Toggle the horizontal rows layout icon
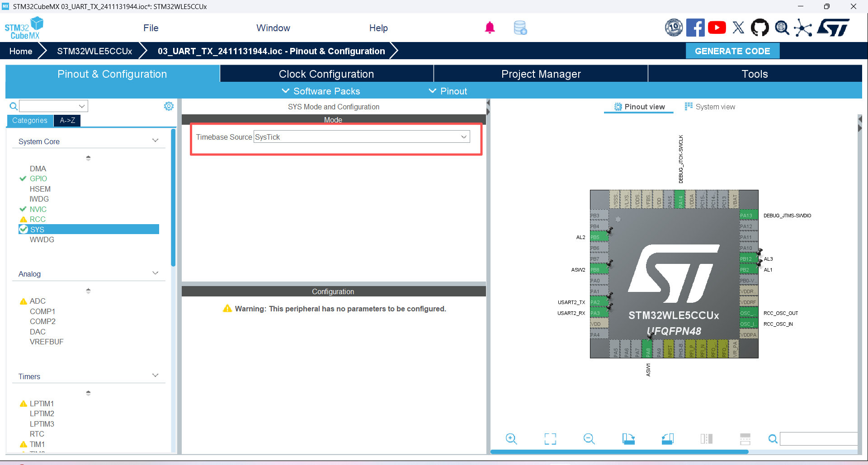 point(745,438)
